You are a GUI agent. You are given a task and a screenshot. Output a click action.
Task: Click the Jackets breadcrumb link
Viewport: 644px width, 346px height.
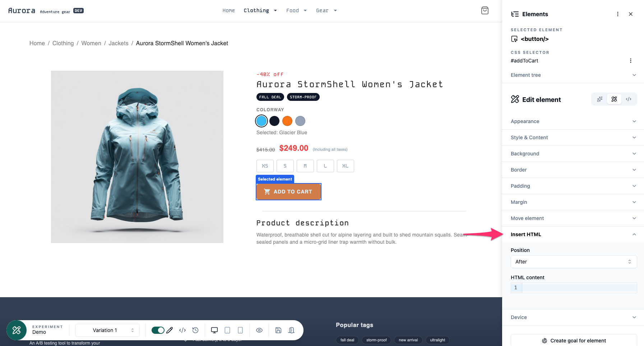(x=119, y=43)
